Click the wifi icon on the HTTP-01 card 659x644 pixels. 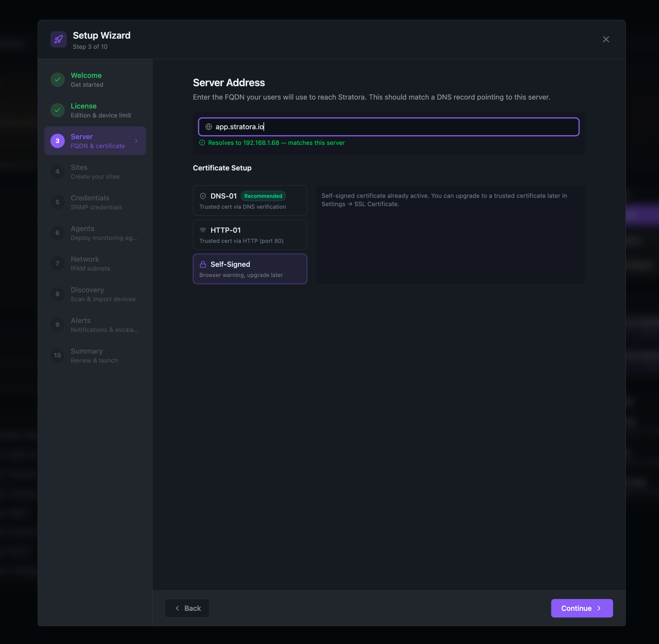203,230
